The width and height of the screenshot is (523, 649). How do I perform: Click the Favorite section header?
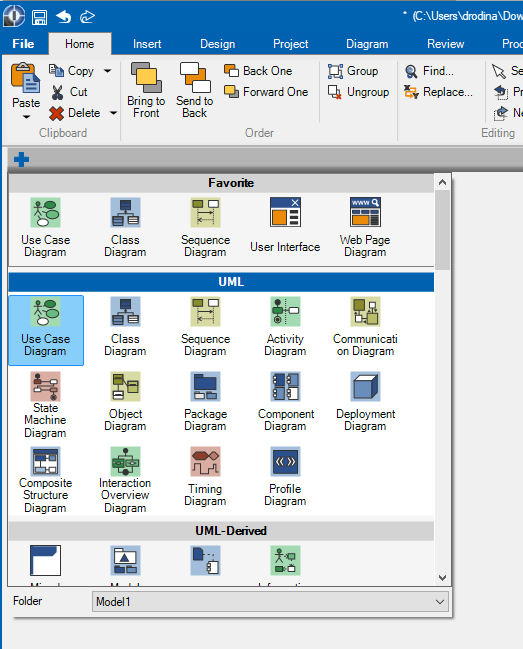point(222,183)
